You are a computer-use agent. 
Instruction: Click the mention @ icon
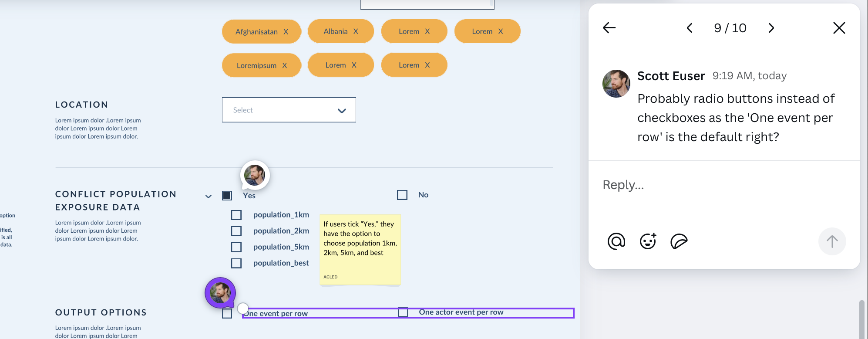click(x=616, y=241)
